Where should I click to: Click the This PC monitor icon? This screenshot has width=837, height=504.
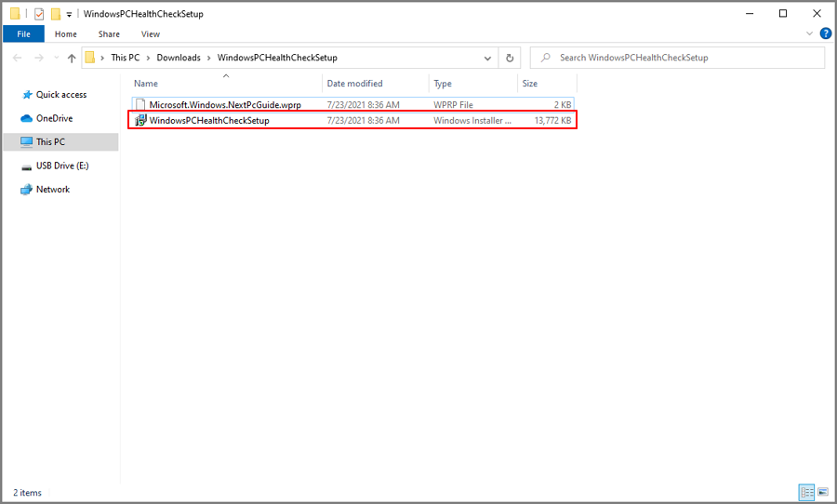coord(26,141)
